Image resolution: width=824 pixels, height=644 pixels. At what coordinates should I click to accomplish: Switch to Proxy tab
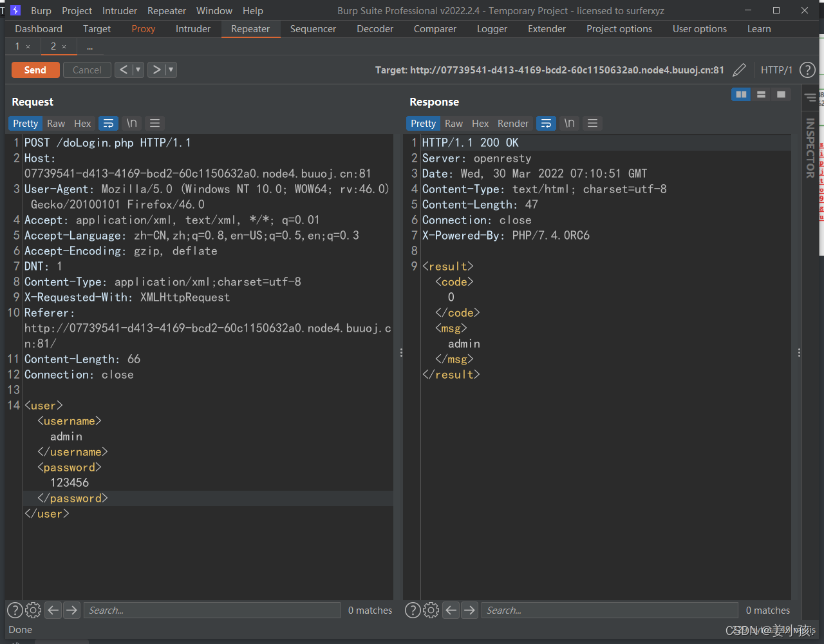pos(144,29)
